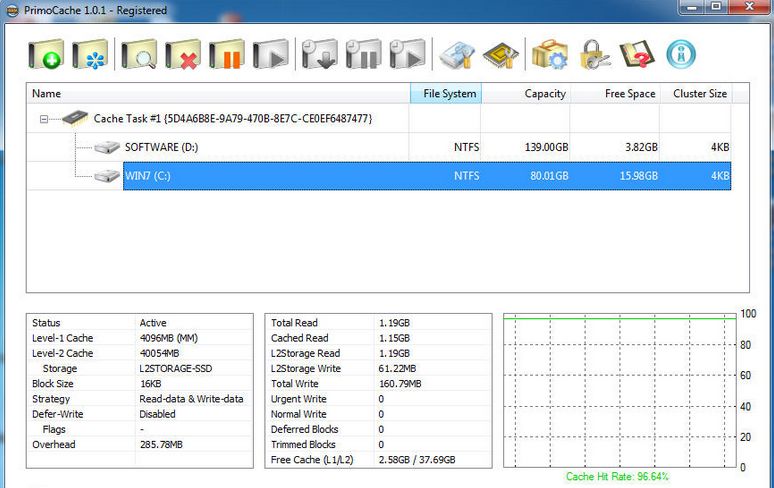Select the SOFTWARE (D:) volume row
Image resolution: width=774 pixels, height=488 pixels.
[160, 148]
